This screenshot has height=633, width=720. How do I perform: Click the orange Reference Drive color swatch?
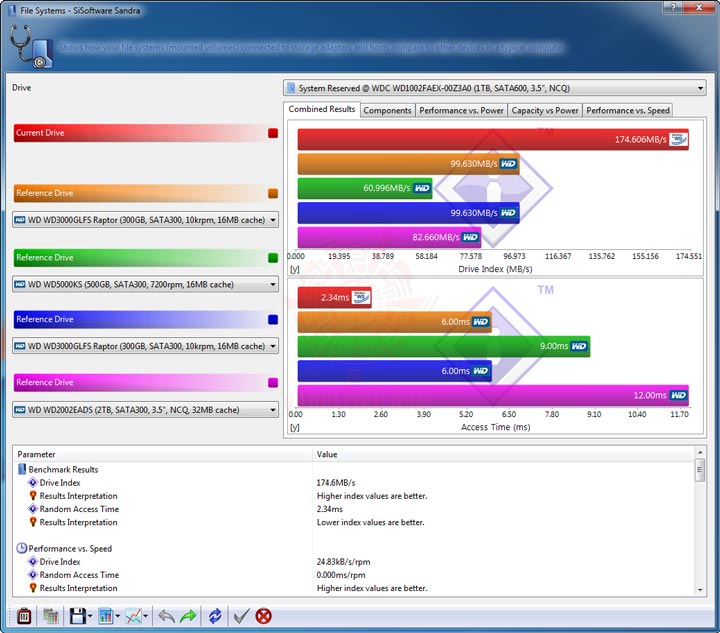pyautogui.click(x=273, y=194)
